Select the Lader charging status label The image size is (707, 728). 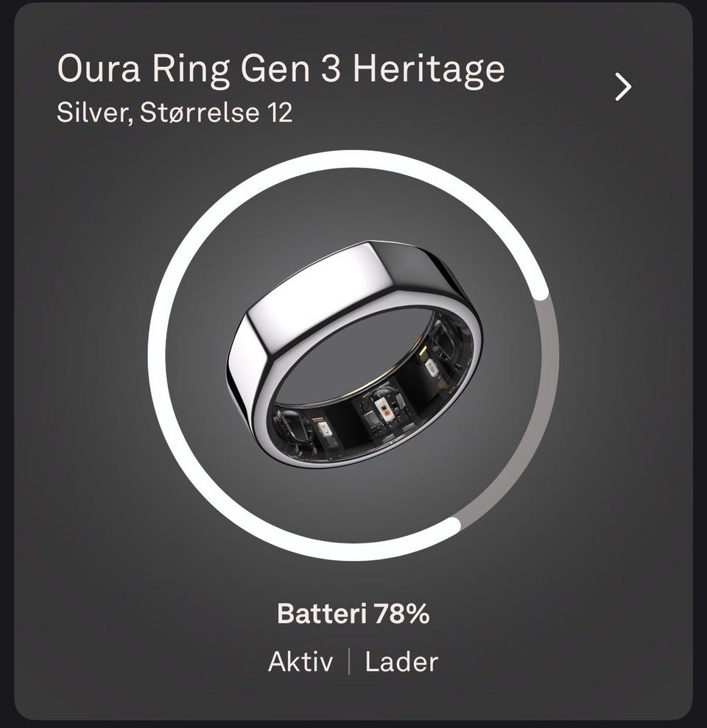[x=401, y=662]
